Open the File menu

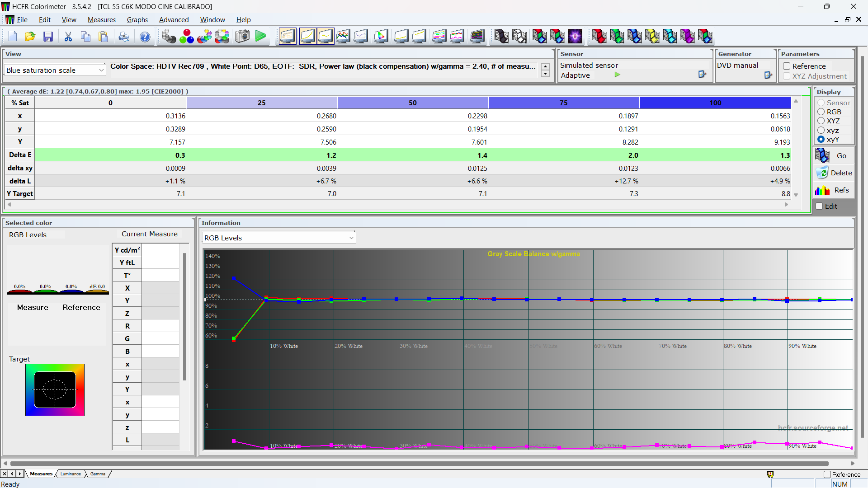tap(22, 19)
